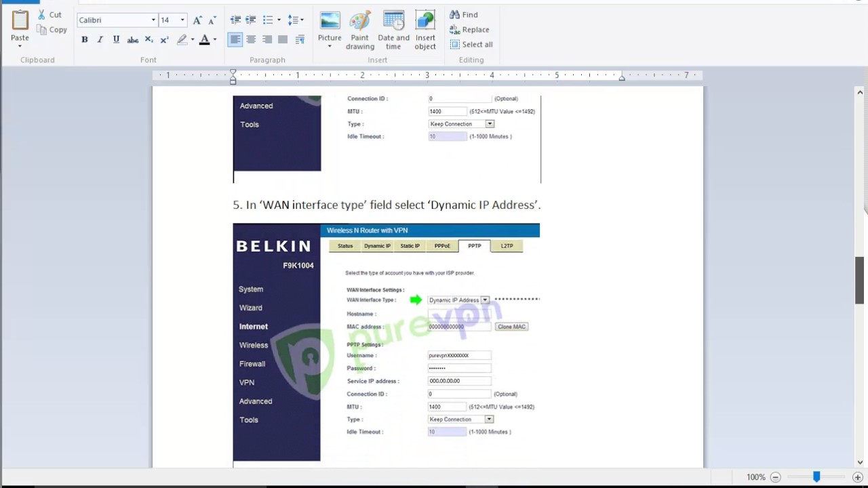Start a bulleted list

[268, 20]
